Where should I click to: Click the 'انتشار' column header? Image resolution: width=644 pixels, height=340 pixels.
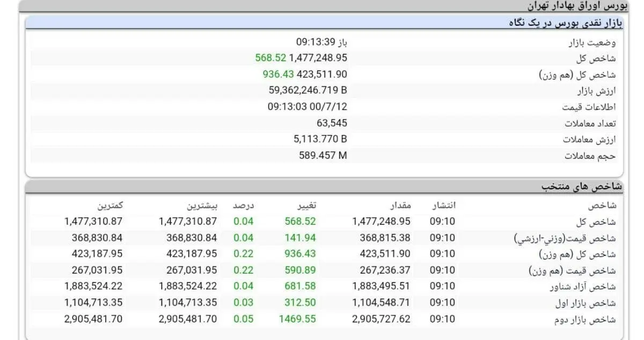coord(443,205)
